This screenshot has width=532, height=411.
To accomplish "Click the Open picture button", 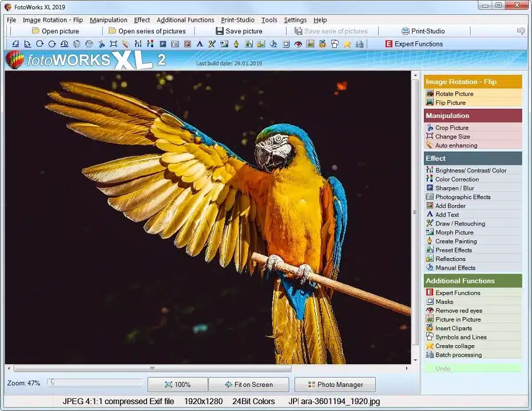I will [55, 31].
